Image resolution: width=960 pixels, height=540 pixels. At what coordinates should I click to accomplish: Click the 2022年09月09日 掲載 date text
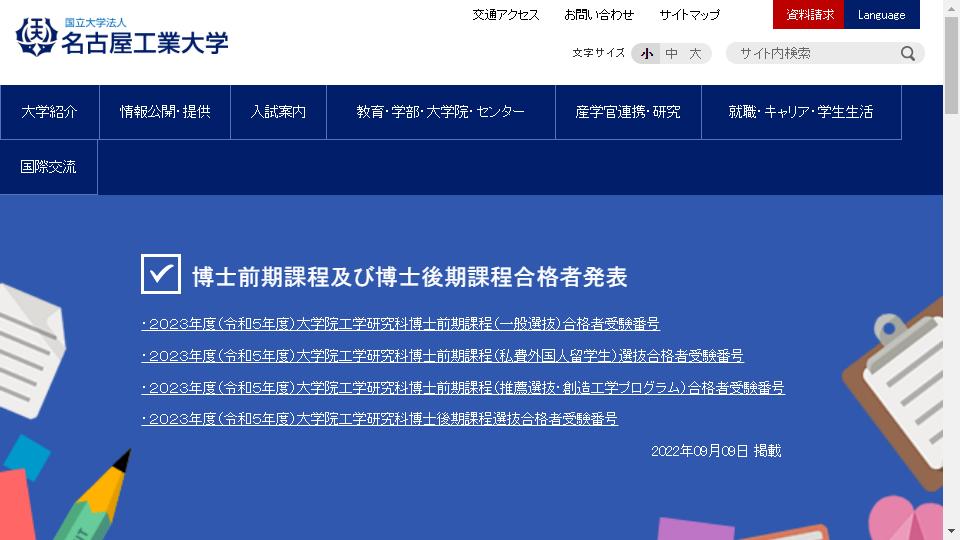(716, 451)
